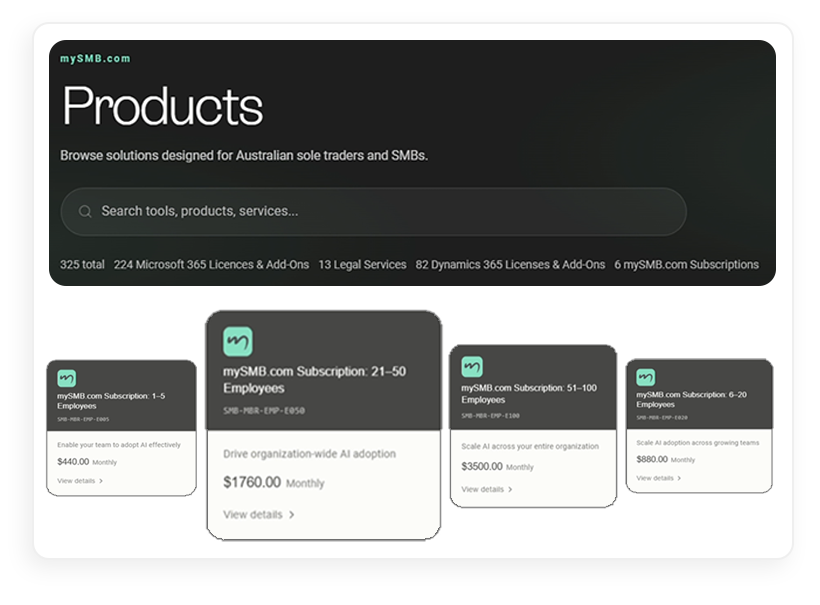Select the SKU code SMB-MBR-EMP-E100

(x=490, y=416)
